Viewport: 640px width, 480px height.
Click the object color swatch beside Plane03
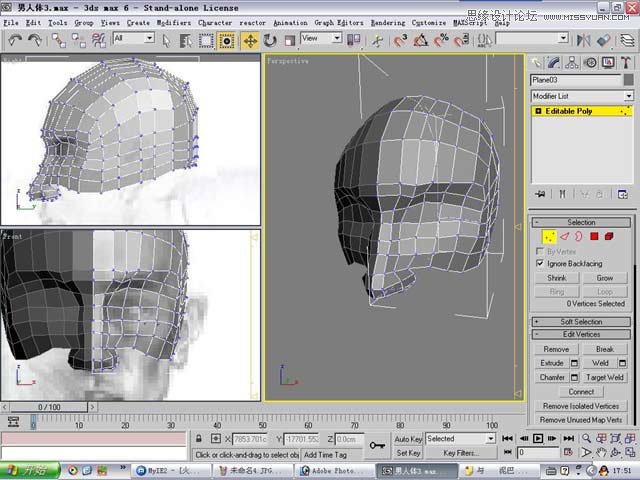tap(629, 80)
